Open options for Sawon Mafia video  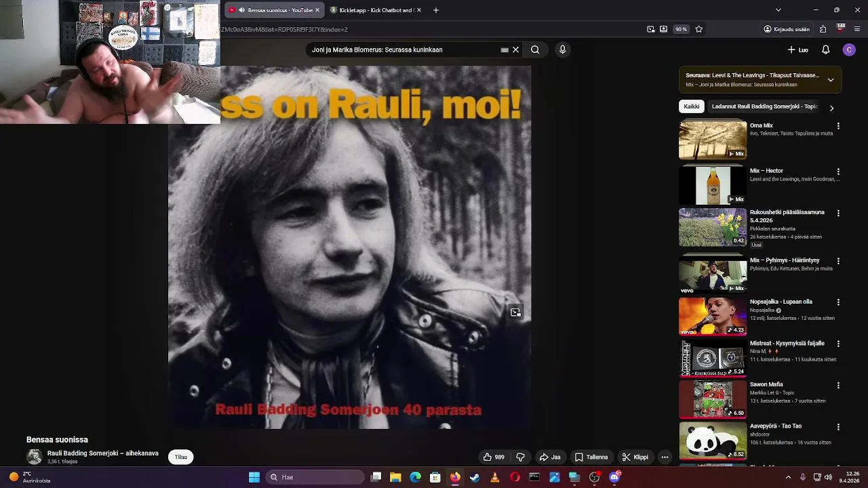pyautogui.click(x=838, y=385)
